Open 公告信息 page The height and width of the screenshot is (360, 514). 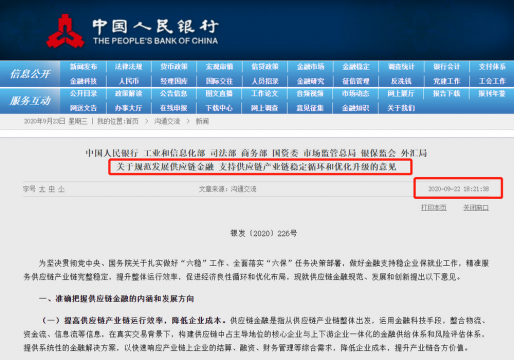pyautogui.click(x=174, y=94)
